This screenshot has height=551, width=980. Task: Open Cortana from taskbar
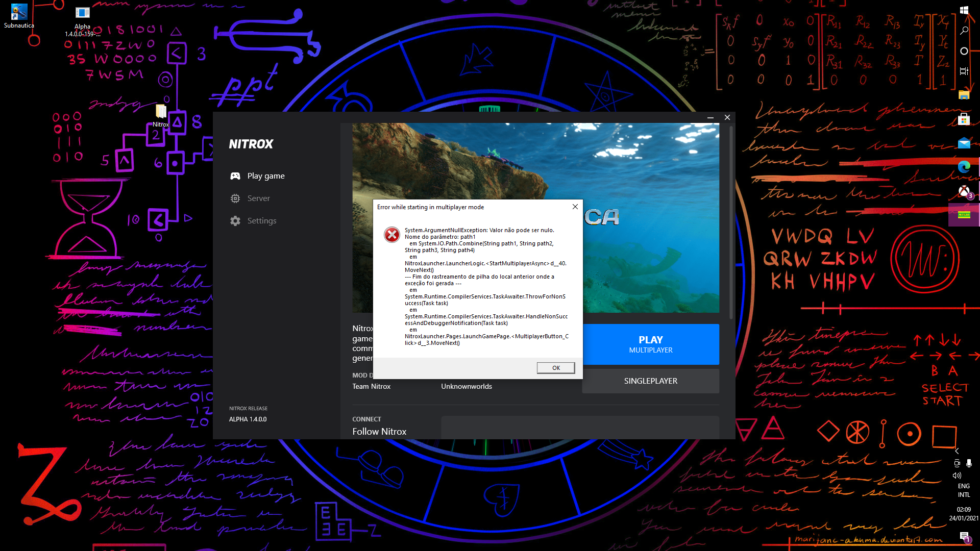[x=964, y=51]
